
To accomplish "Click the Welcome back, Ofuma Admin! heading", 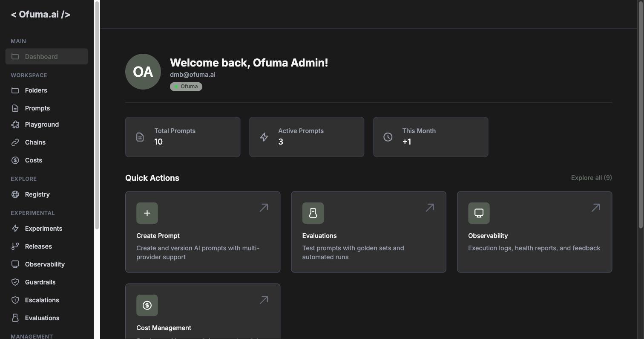I will click(249, 63).
